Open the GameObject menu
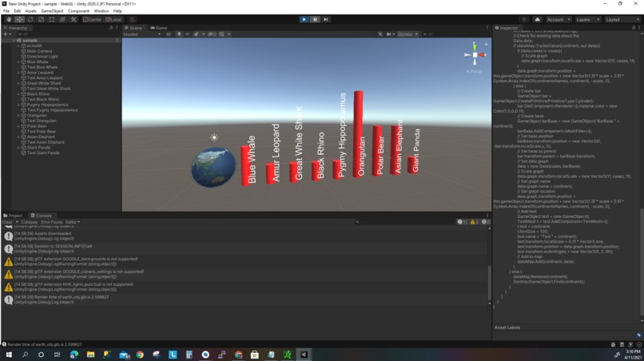This screenshot has width=644, height=361. click(52, 11)
